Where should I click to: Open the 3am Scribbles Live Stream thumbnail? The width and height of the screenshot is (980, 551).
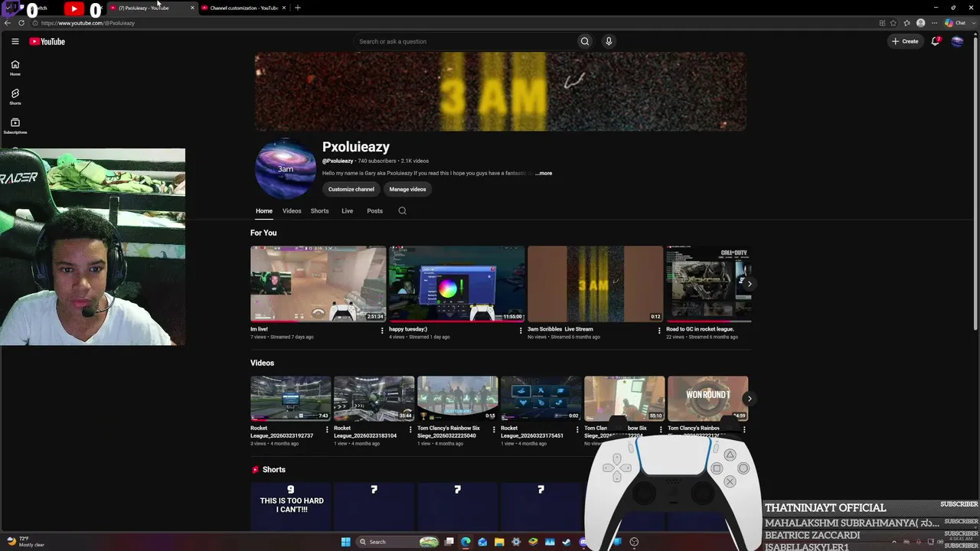(596, 284)
